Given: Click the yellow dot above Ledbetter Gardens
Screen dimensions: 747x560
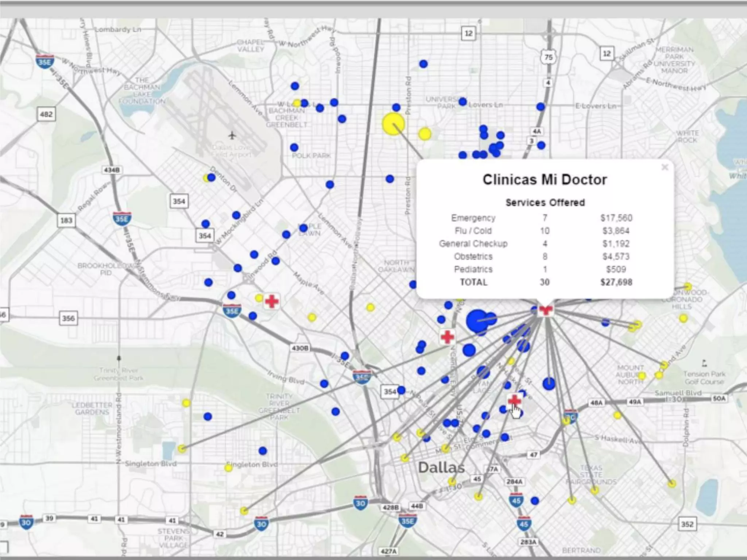Looking at the screenshot, I should tap(186, 403).
